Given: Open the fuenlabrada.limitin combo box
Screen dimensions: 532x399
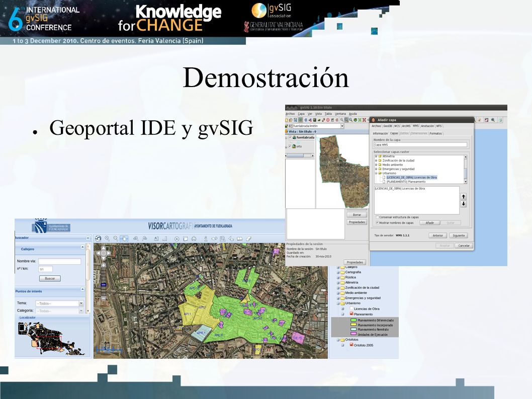Looking at the screenshot, I should point(342,126).
